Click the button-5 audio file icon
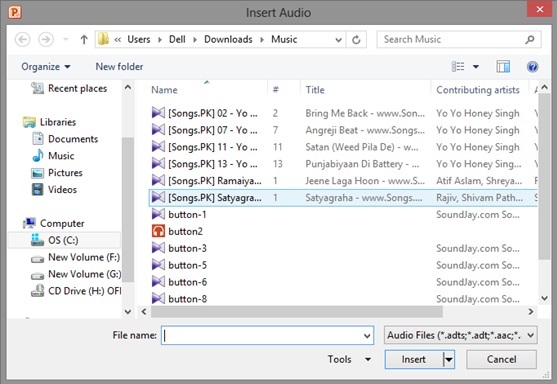 coord(158,265)
